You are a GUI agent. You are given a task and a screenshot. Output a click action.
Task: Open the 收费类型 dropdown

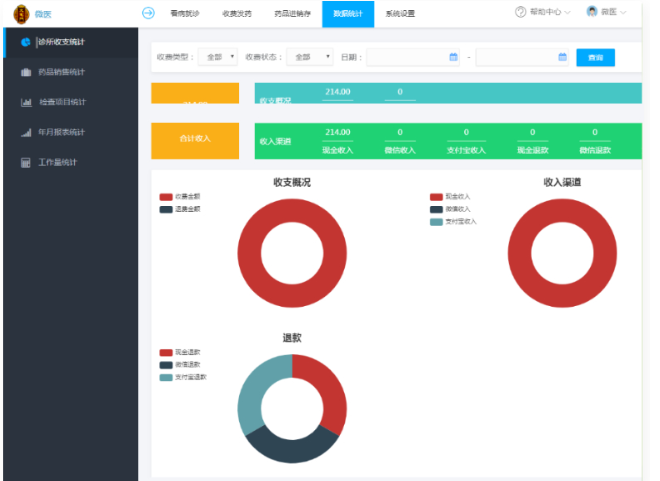tap(218, 57)
